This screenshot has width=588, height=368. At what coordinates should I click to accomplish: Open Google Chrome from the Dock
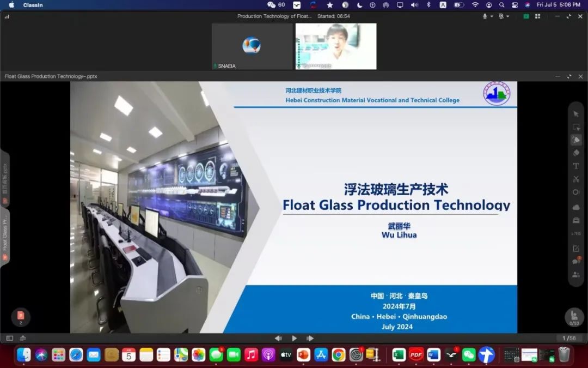coord(338,354)
